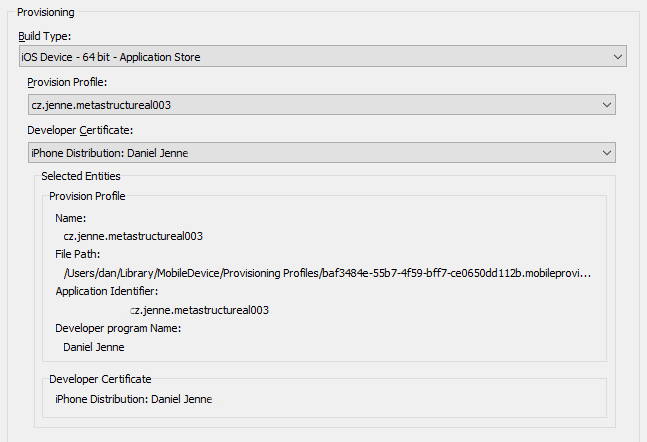This screenshot has width=647, height=442.
Task: Open the Build Type dropdown arrow
Action: [x=617, y=57]
